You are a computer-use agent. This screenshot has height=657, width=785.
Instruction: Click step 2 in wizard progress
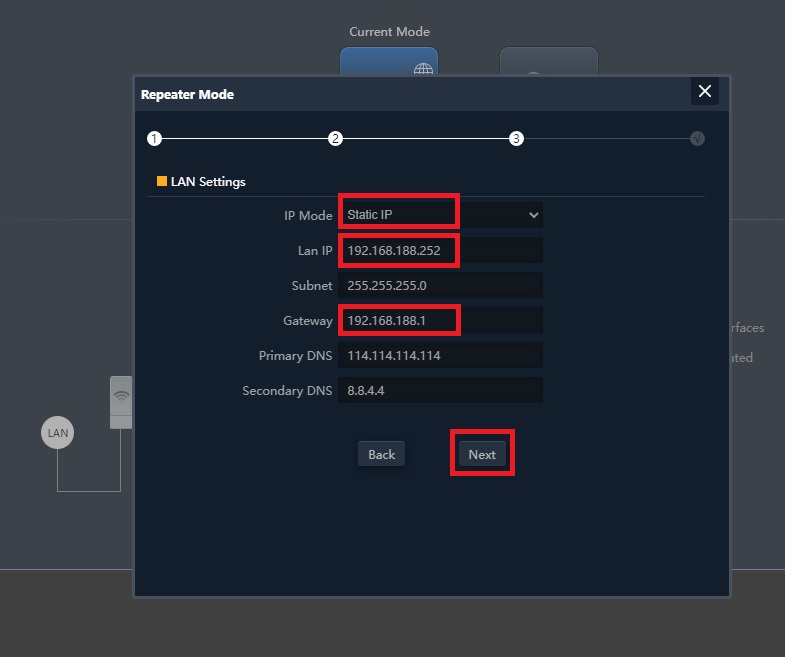pyautogui.click(x=336, y=139)
